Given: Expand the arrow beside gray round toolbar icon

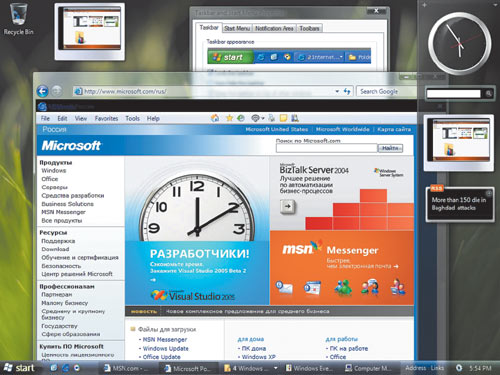Looking at the screenshot, I should click(x=263, y=118).
